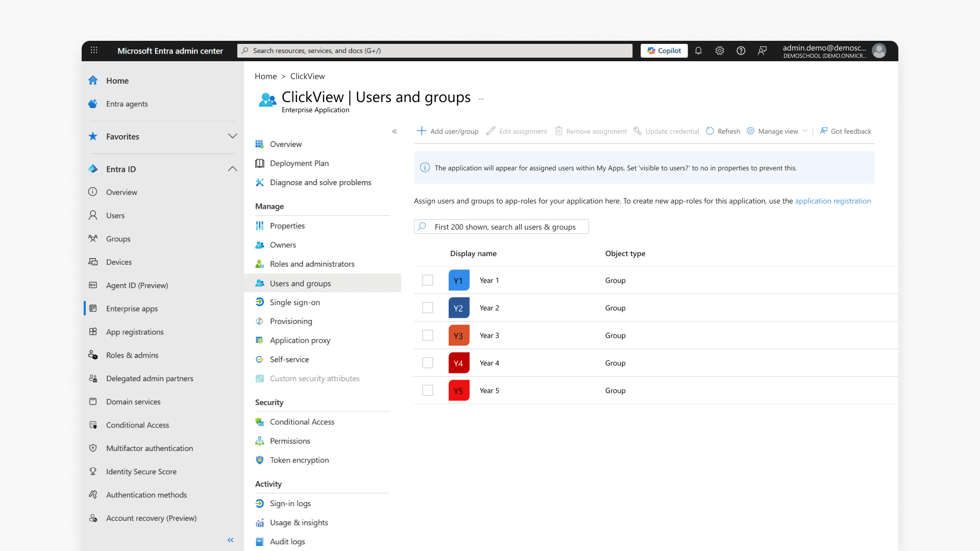Click the Token encryption shield icon
Viewport: 980px width, 551px height.
click(259, 460)
